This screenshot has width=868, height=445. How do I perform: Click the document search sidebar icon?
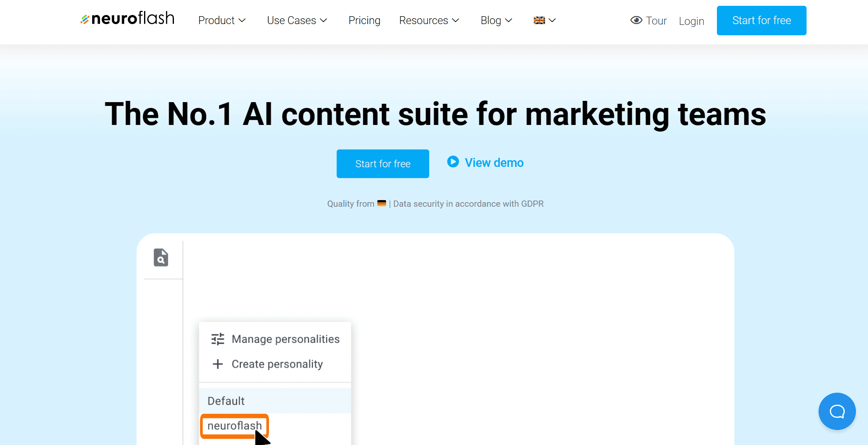click(x=161, y=257)
